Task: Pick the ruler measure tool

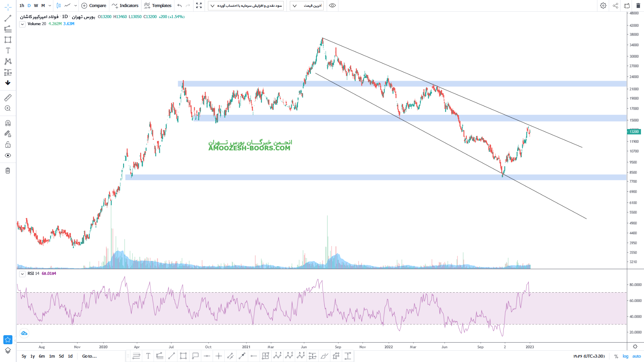Action: click(x=8, y=98)
